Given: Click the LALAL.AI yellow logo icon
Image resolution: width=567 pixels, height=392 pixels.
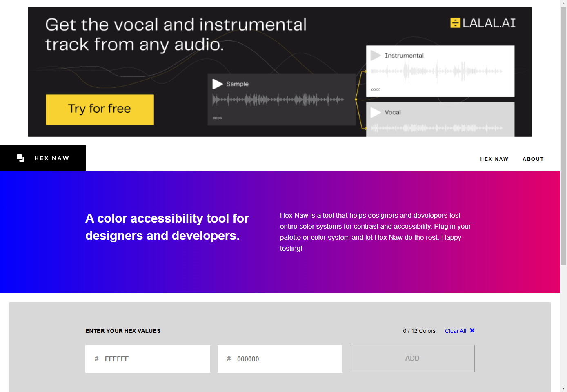Looking at the screenshot, I should [455, 23].
